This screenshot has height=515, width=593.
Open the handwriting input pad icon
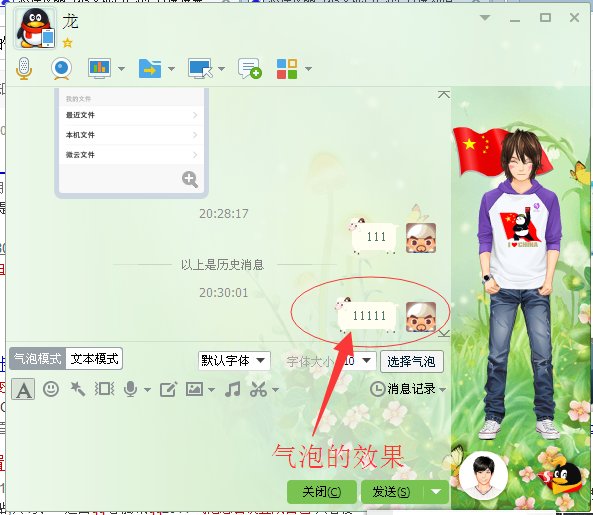point(168,389)
